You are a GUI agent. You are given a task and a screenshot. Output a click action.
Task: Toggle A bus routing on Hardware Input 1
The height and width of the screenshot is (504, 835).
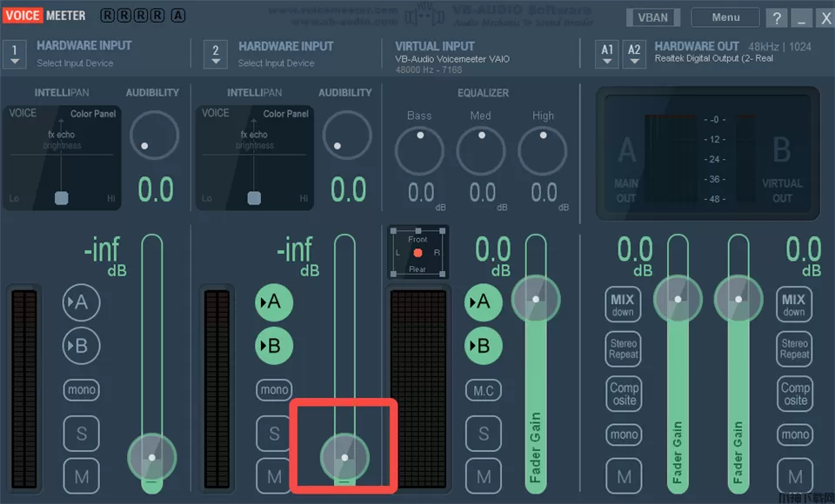[82, 302]
